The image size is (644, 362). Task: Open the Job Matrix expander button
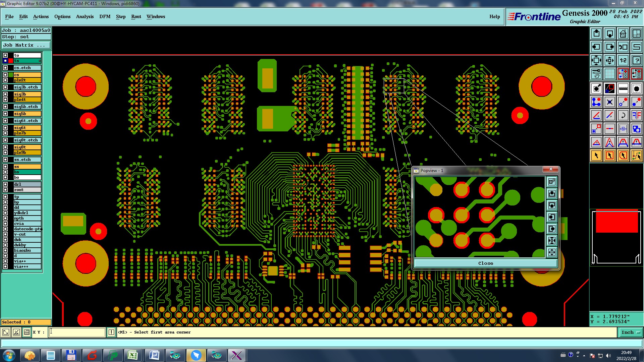26,45
